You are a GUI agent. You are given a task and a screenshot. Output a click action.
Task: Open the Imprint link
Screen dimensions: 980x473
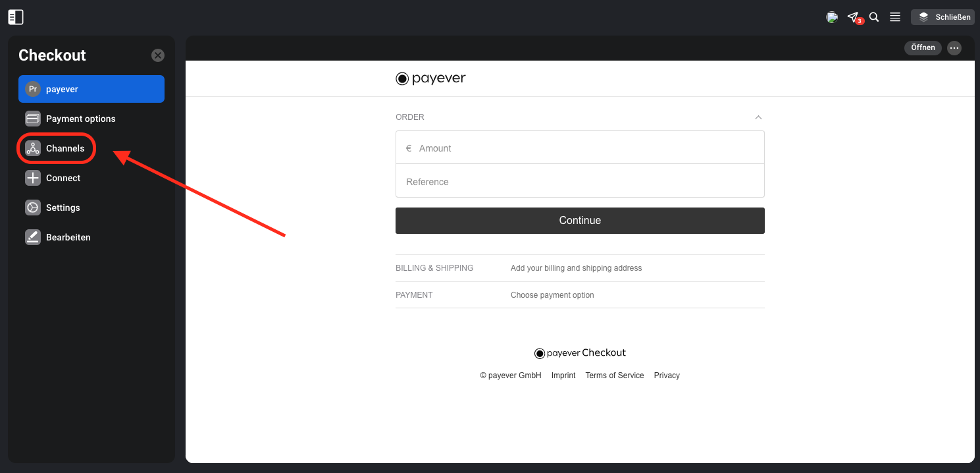coord(563,376)
